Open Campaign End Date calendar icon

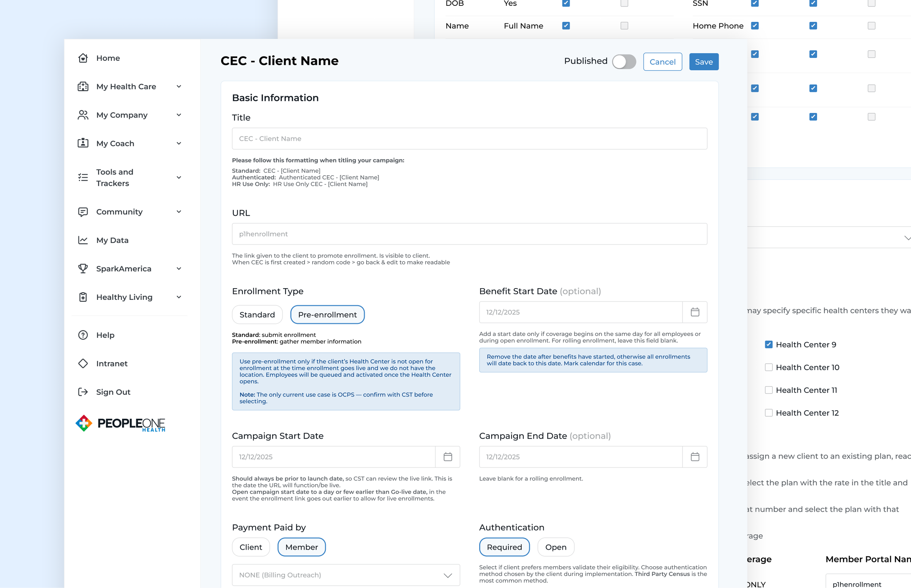695,456
